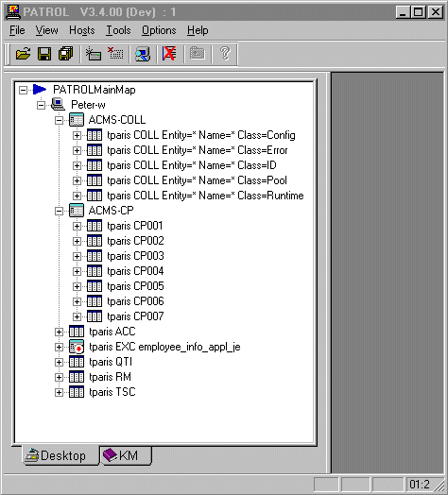Select tparis COLL Class=Runtime item
Screen dimensions: 448x495
[205, 196]
